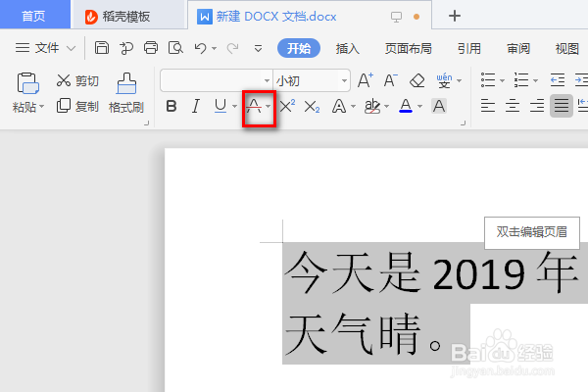Expand the Paste (粘贴) options arrow
Viewport: 588px width, 392px height.
41,107
